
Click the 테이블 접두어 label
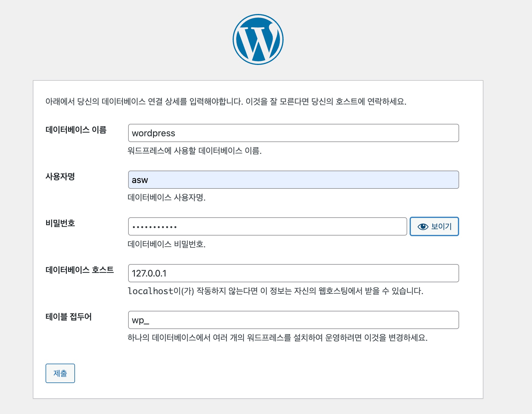[69, 317]
